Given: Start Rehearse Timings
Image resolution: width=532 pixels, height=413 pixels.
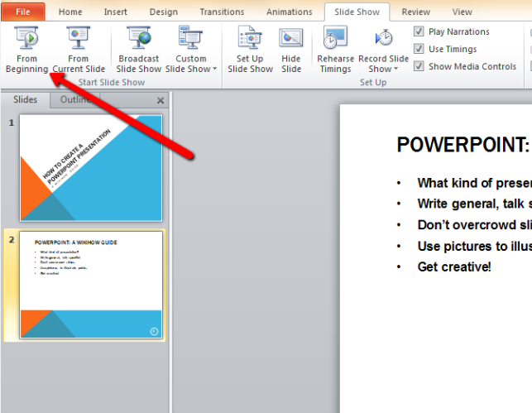Looking at the screenshot, I should pos(334,50).
